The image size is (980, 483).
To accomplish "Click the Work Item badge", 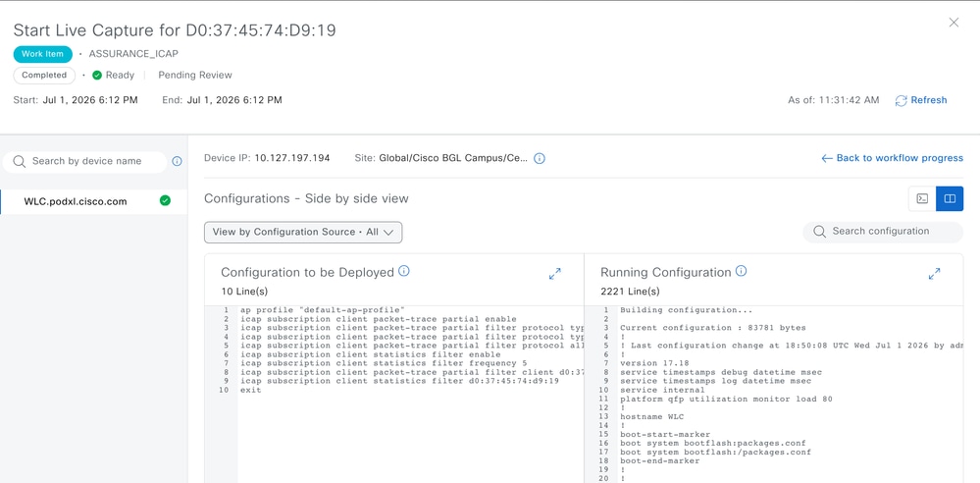I will tap(42, 54).
